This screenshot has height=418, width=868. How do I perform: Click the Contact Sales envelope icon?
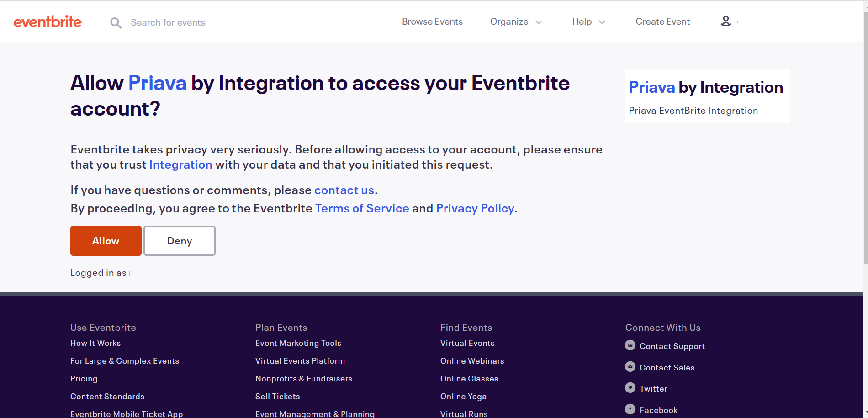630,367
